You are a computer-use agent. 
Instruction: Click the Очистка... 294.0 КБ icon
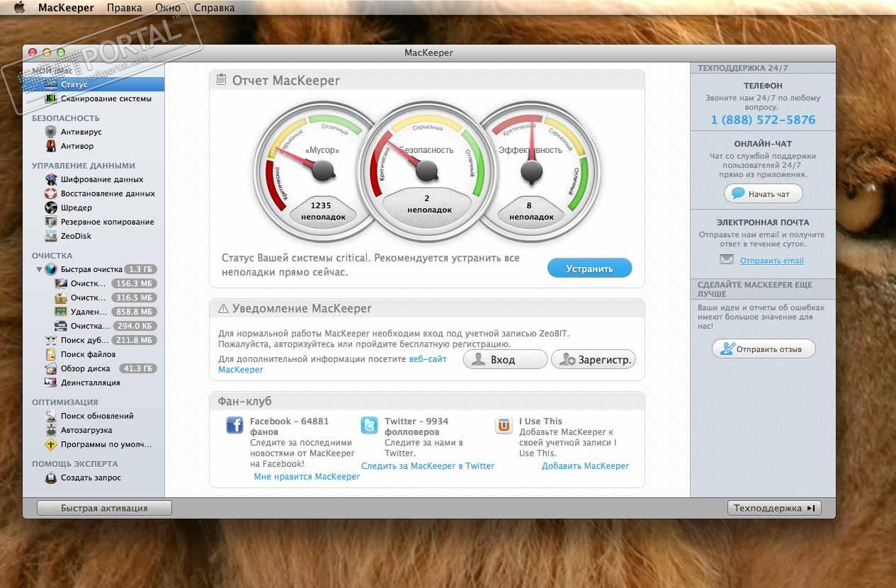(61, 326)
